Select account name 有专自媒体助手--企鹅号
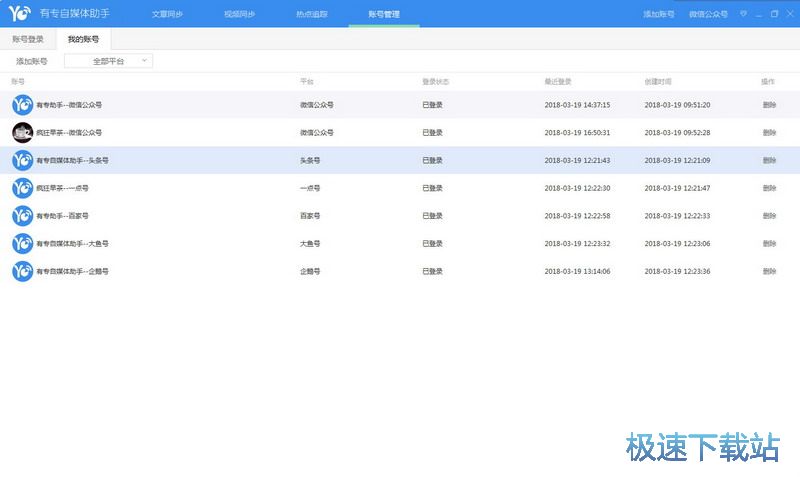Viewport: 800px width, 477px height. (x=72, y=271)
